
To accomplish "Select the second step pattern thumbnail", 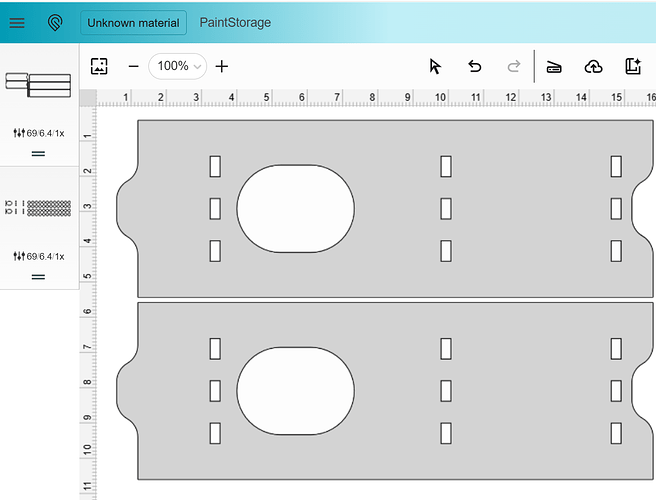I will coord(38,208).
